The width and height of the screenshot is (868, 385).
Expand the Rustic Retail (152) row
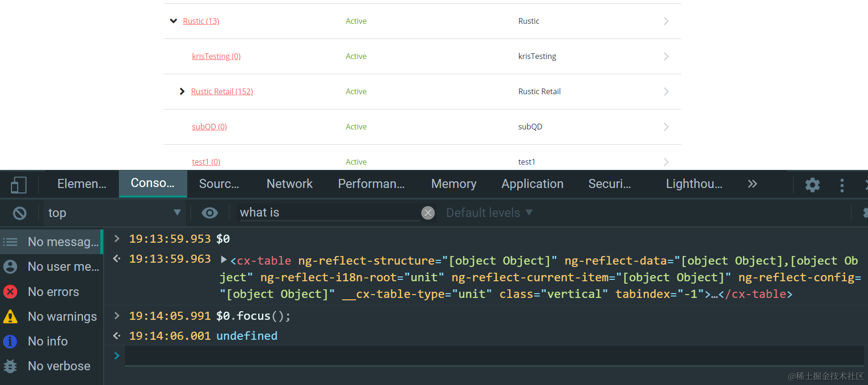pos(182,91)
